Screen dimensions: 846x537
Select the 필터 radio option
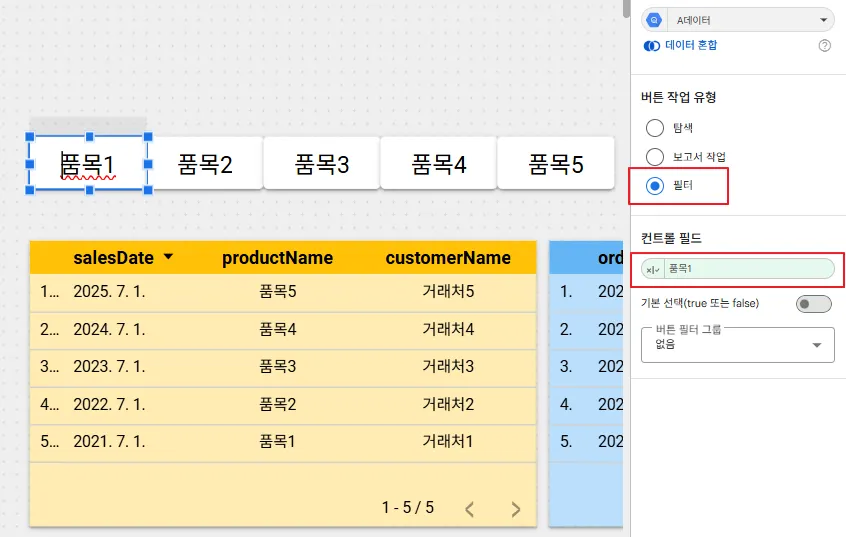tap(655, 186)
